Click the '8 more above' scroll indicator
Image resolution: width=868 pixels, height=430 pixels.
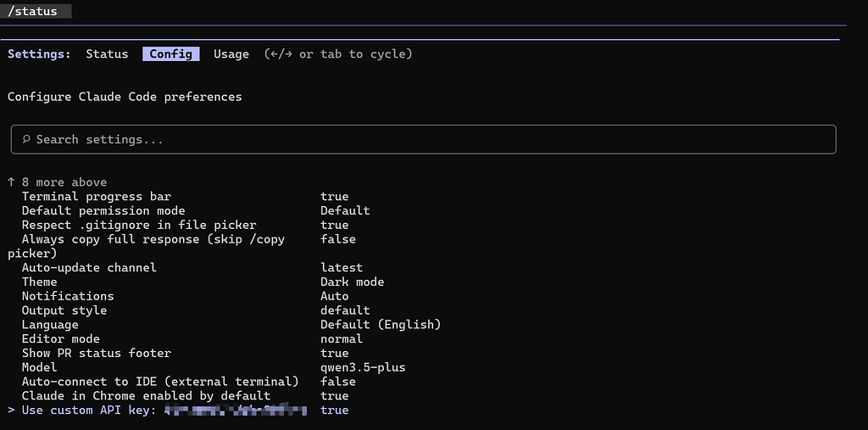58,182
